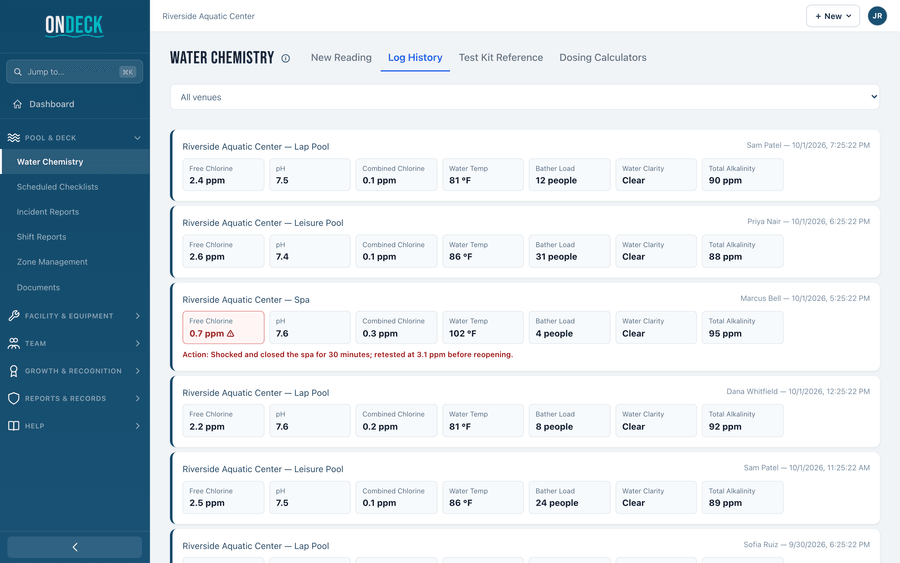The image size is (900, 563).
Task: Click the Dashboard sidebar label
Action: 52,104
